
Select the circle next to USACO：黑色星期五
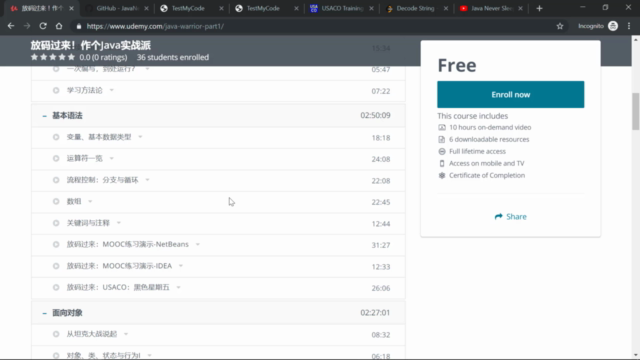pos(56,287)
